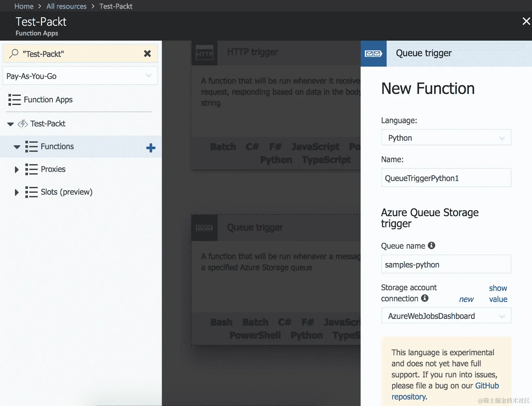The height and width of the screenshot is (406, 532).
Task: Select Proxies in the tree
Action: (x=53, y=169)
